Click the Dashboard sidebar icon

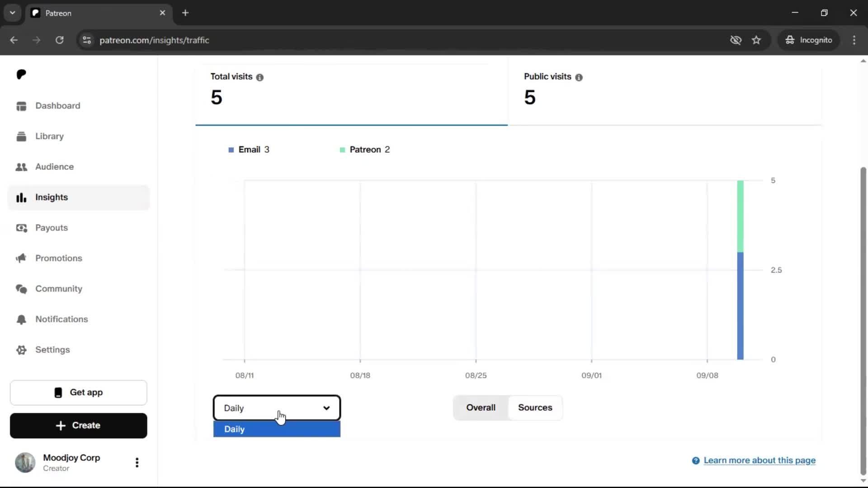click(x=21, y=106)
